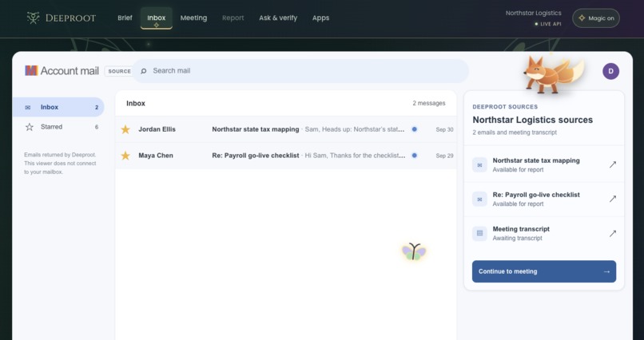Click the 2 messages count
Image resolution: width=644 pixels, height=340 pixels.
click(x=429, y=103)
